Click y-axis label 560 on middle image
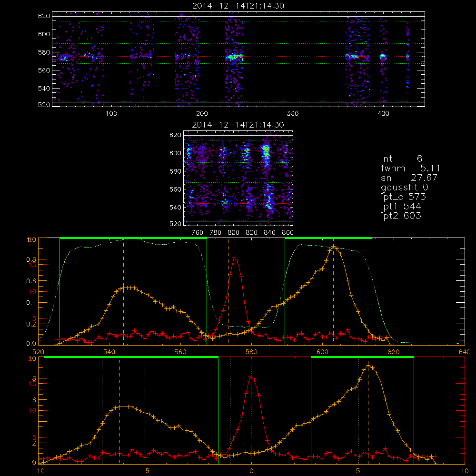The height and width of the screenshot is (476, 476). tap(175, 189)
